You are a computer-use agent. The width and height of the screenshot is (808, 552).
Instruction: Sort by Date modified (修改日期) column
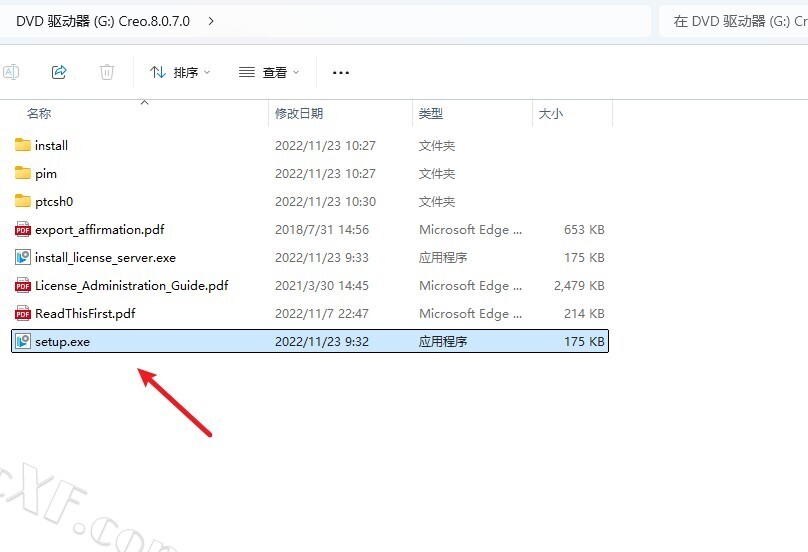click(299, 113)
